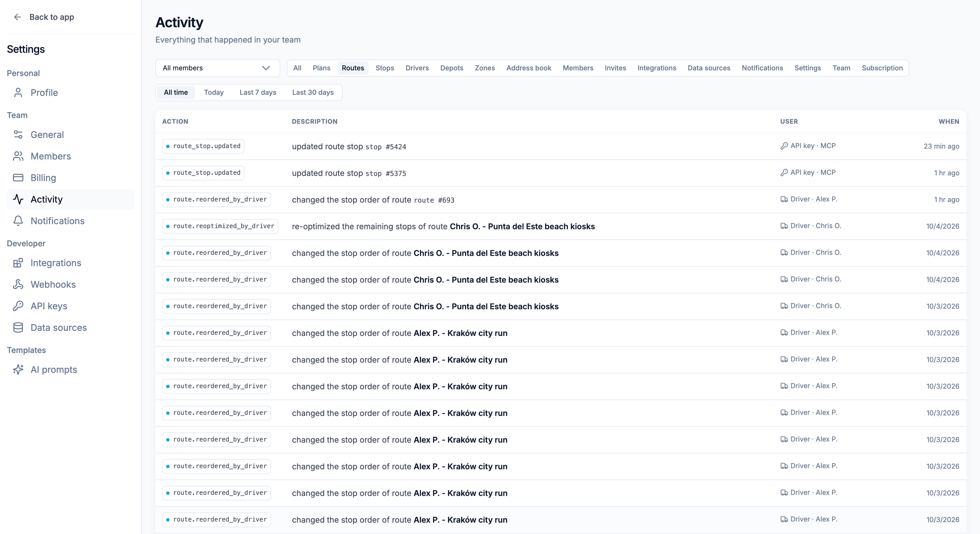Viewport: 980px width, 534px height.
Task: Click the Webhooks icon in sidebar
Action: [18, 284]
